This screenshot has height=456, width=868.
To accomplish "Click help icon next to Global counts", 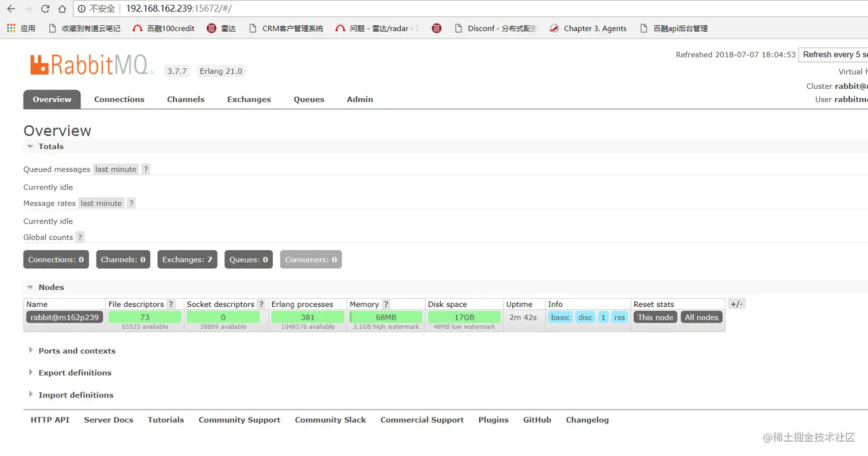I will pyautogui.click(x=80, y=237).
